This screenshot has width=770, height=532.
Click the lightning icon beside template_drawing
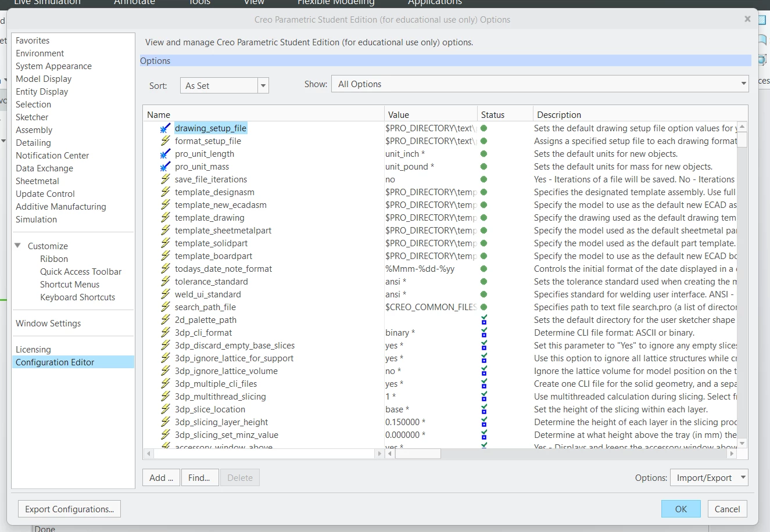pyautogui.click(x=166, y=218)
